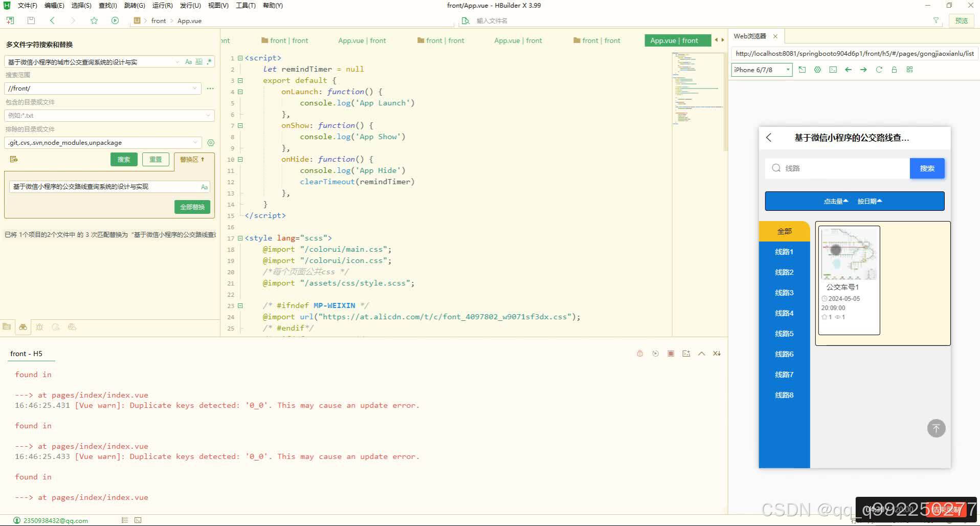Screen dimensions: 980x526
Task: Click the filter funnel icon in top bar
Action: click(936, 20)
